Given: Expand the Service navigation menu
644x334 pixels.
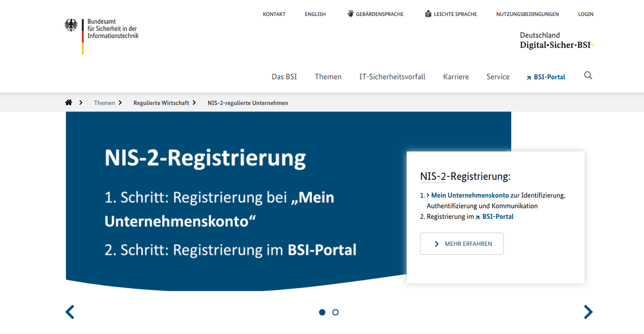Looking at the screenshot, I should click(x=498, y=77).
